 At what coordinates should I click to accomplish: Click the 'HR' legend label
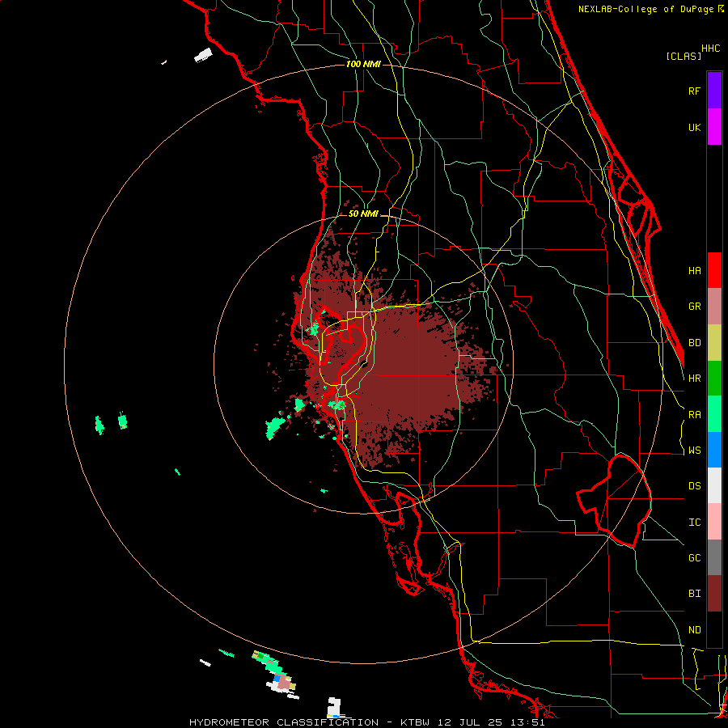click(694, 379)
